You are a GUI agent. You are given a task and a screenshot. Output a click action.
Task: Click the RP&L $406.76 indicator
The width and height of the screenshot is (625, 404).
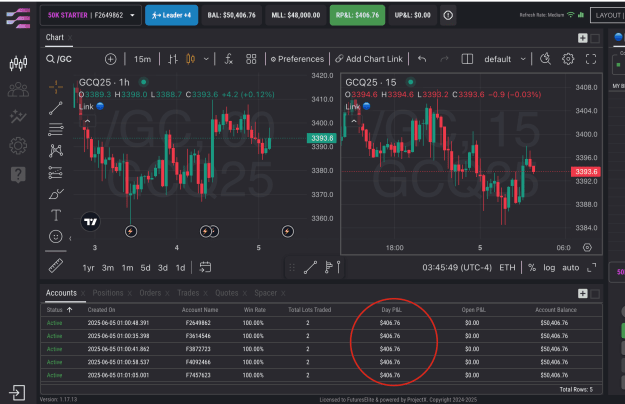(358, 16)
